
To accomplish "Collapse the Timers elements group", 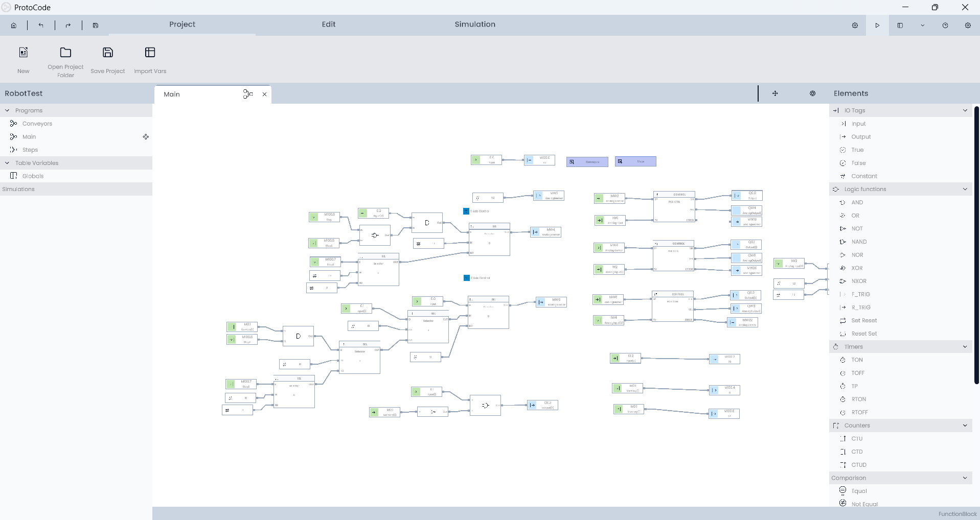I will pos(965,346).
